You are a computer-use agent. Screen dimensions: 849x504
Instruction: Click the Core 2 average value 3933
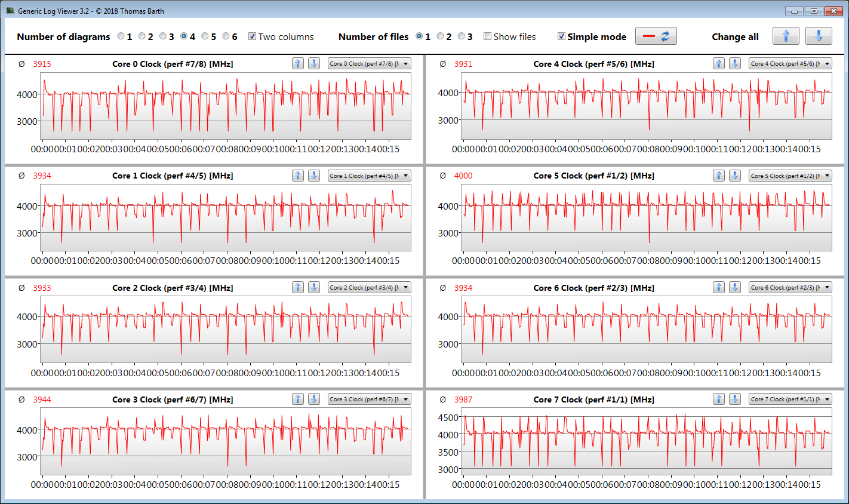point(42,288)
